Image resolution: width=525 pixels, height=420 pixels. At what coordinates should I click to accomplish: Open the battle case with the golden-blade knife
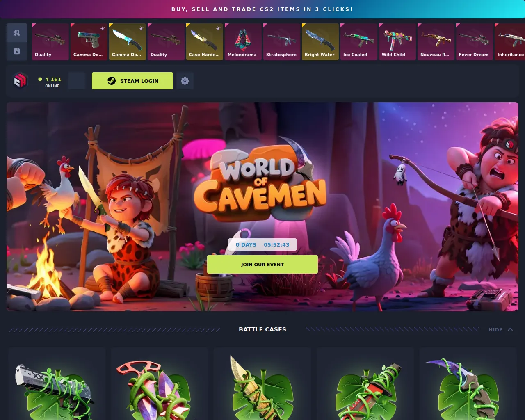tap(262, 384)
